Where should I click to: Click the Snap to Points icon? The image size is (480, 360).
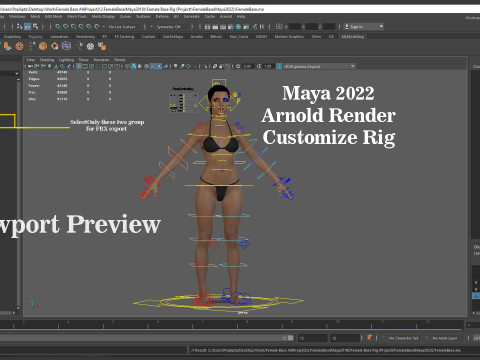click(73, 27)
